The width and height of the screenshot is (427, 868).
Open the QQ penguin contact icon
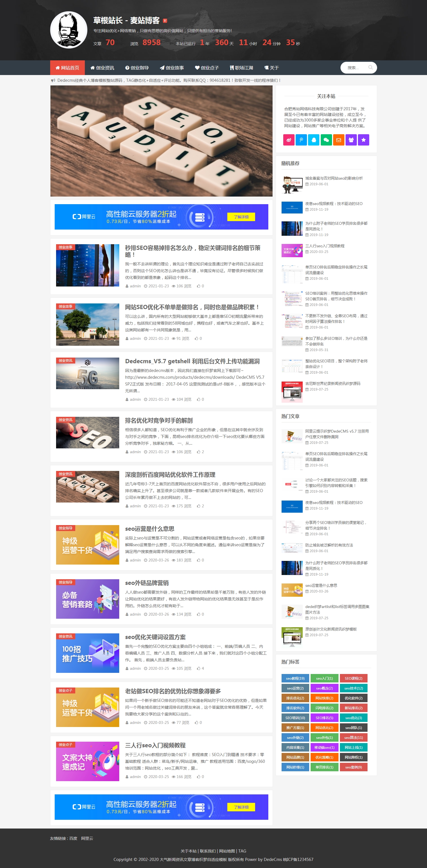pos(313,140)
